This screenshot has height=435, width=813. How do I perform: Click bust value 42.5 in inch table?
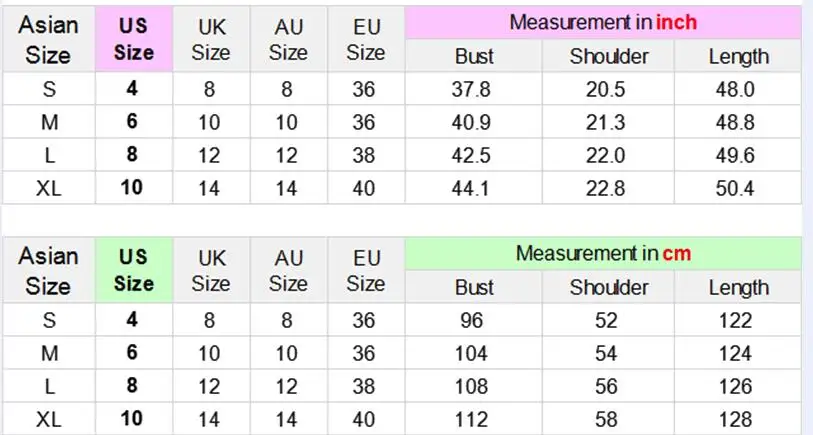pyautogui.click(x=471, y=155)
